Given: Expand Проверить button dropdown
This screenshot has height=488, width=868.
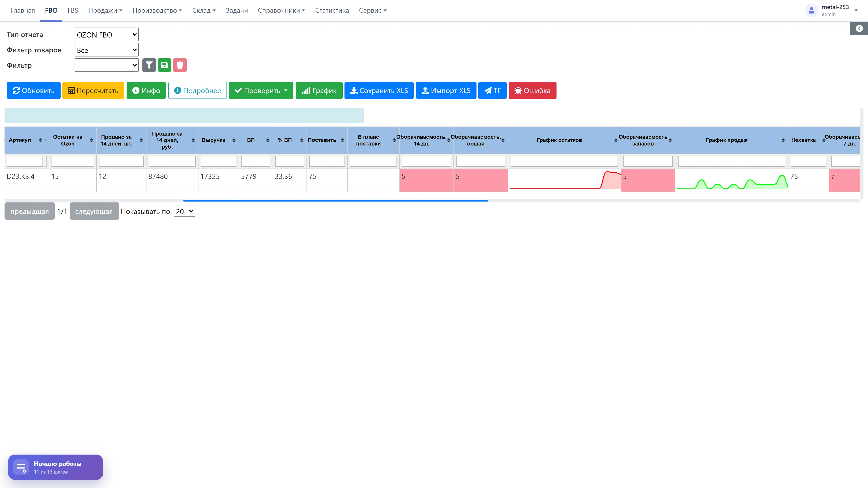Looking at the screenshot, I should pyautogui.click(x=286, y=90).
